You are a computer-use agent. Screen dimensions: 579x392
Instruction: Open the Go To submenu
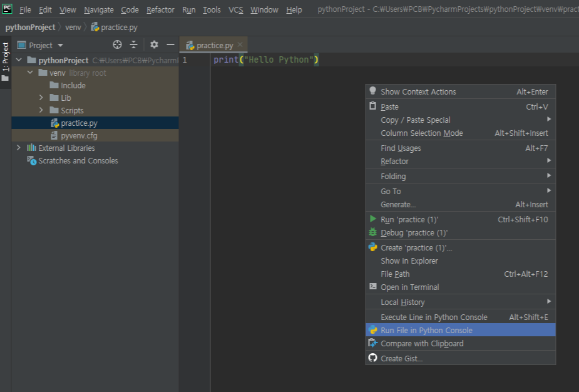click(x=461, y=191)
